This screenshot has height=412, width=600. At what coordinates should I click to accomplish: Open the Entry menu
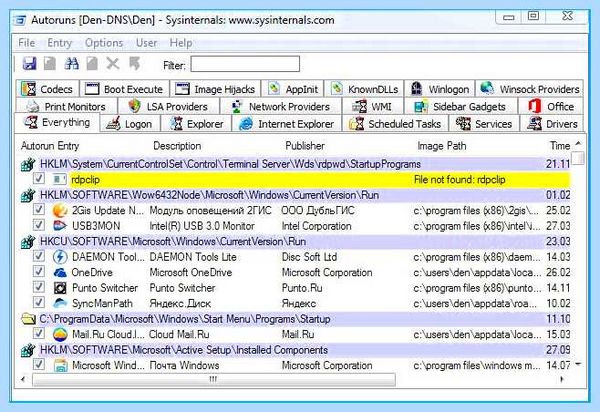[59, 43]
